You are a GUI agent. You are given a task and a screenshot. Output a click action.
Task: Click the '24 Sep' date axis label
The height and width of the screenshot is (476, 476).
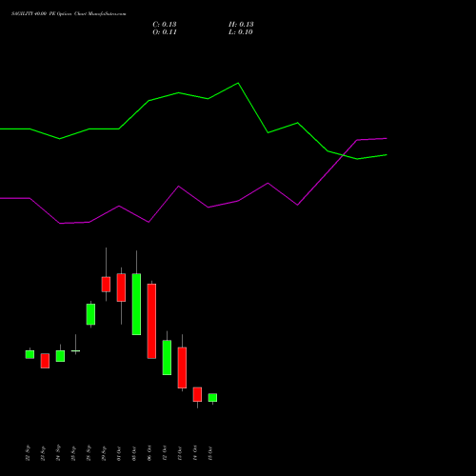pyautogui.click(x=58, y=453)
